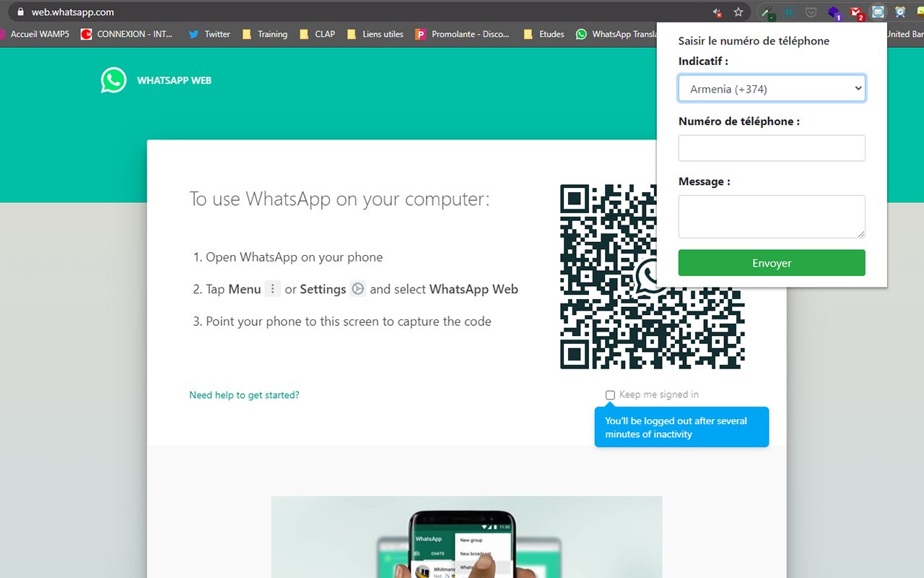Bookmark this page with the star icon
Screen dimensions: 924x578
738,12
